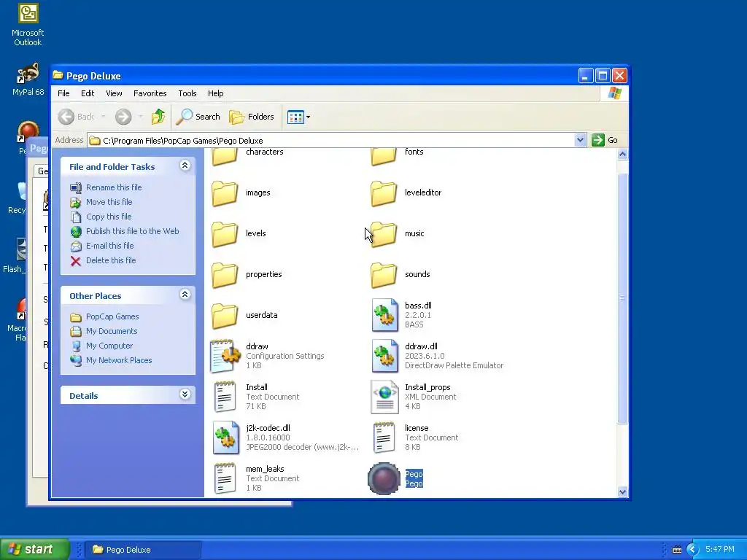Select the ddraw.dll file icon
This screenshot has height=560, width=747.
(x=384, y=356)
